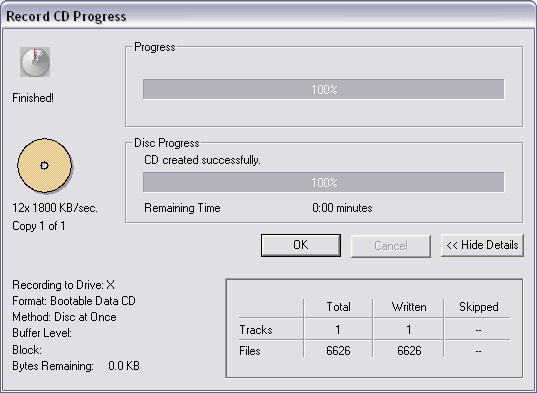537x393 pixels.
Task: Click the OK button
Action: coord(301,245)
